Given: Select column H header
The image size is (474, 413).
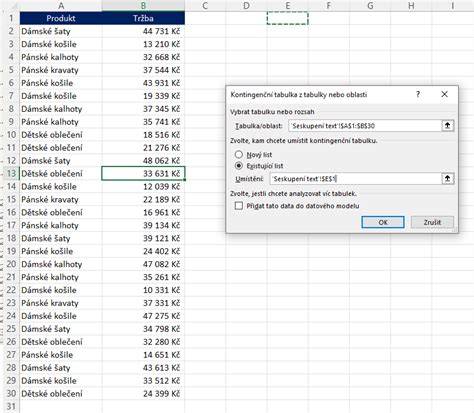Looking at the screenshot, I should tap(411, 5).
